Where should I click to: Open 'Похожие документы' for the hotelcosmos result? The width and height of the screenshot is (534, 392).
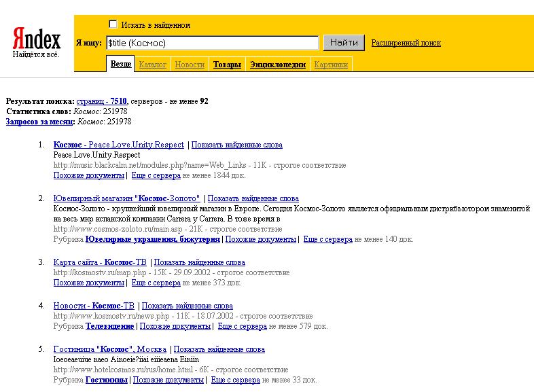[168, 380]
